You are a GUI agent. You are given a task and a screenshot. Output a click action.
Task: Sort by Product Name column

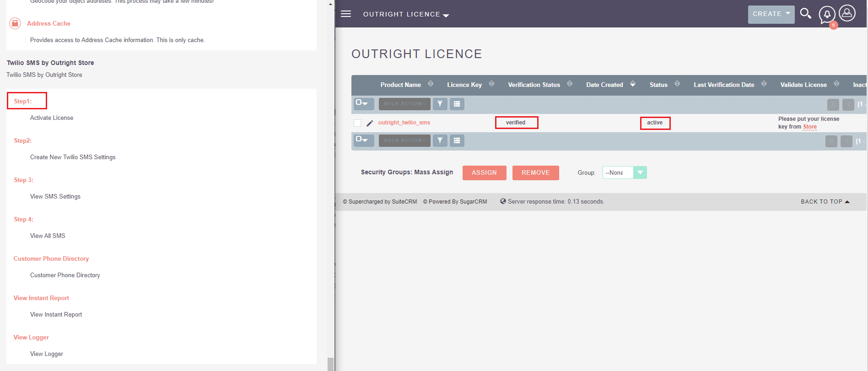[x=431, y=84]
